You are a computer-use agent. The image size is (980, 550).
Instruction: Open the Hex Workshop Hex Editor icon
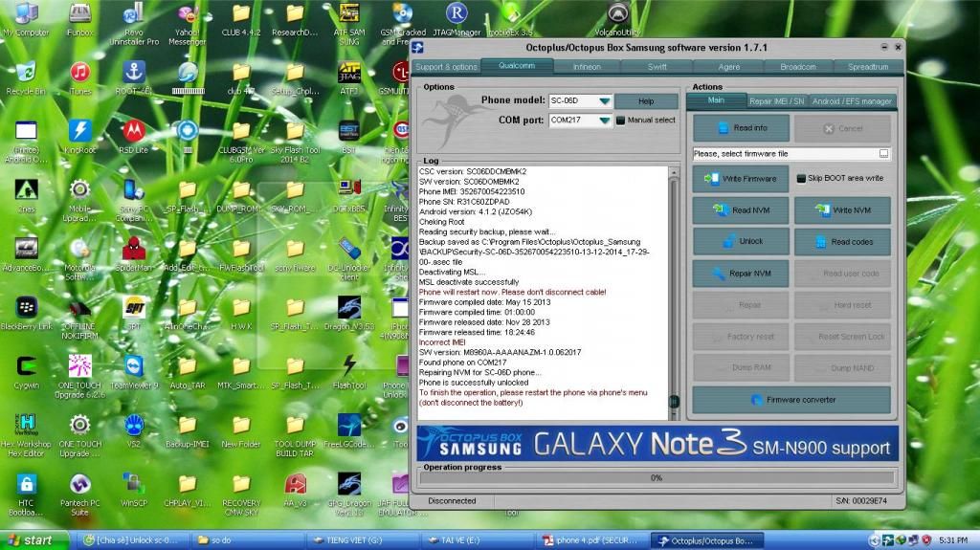26,435
